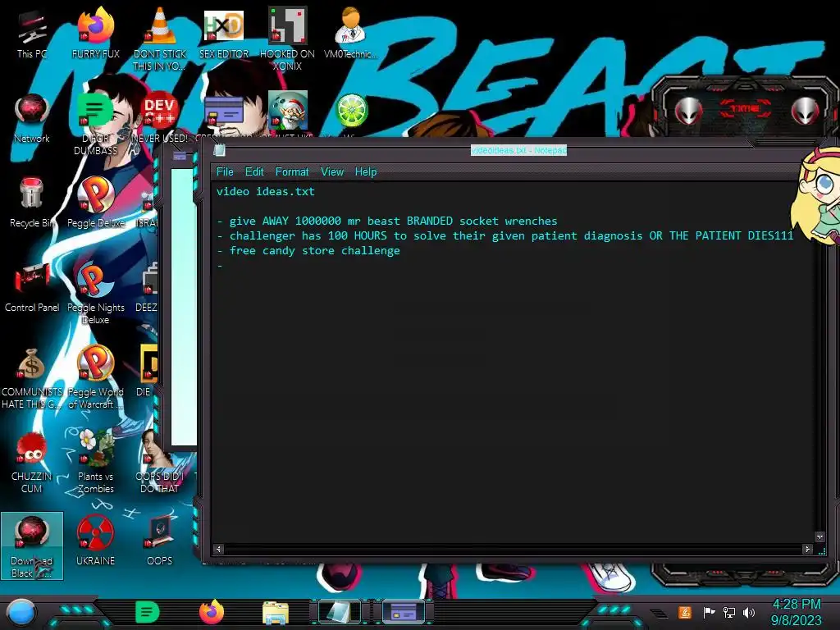Open Action Center flag icon
The width and height of the screenshot is (840, 630).
(x=709, y=612)
